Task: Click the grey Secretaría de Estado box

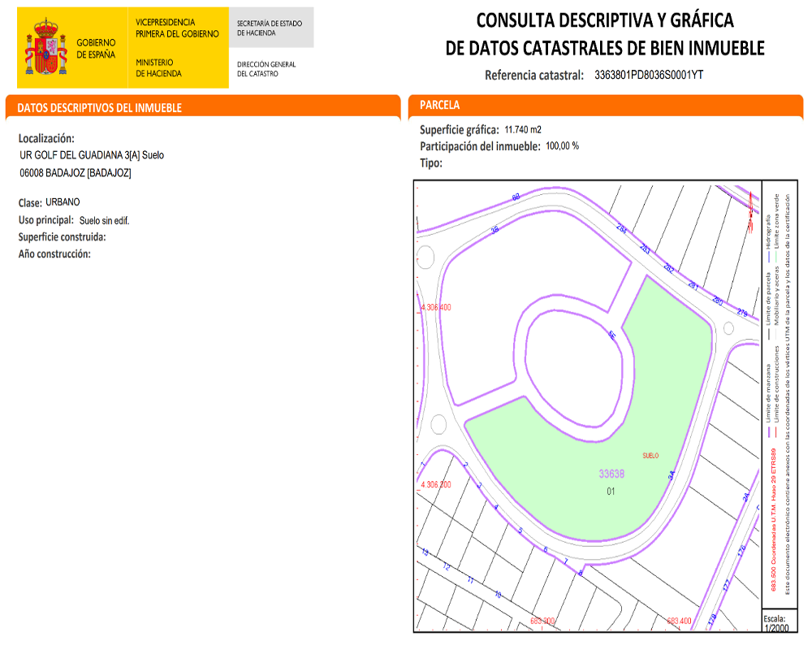Action: tap(271, 28)
